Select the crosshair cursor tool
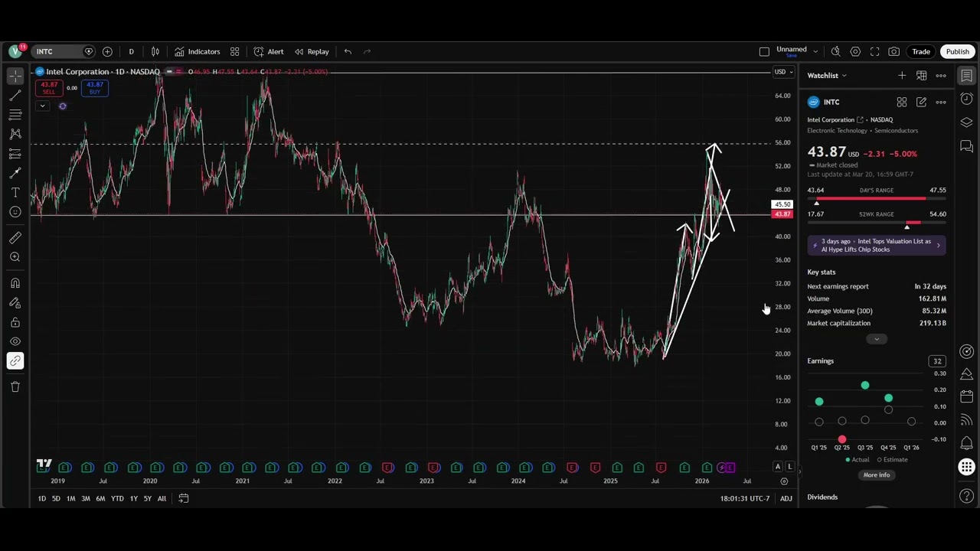Viewport: 980px width, 551px height. click(x=15, y=76)
